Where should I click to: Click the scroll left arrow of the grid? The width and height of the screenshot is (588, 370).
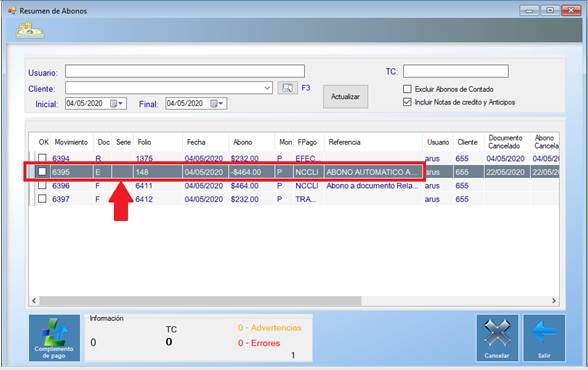coord(34,301)
